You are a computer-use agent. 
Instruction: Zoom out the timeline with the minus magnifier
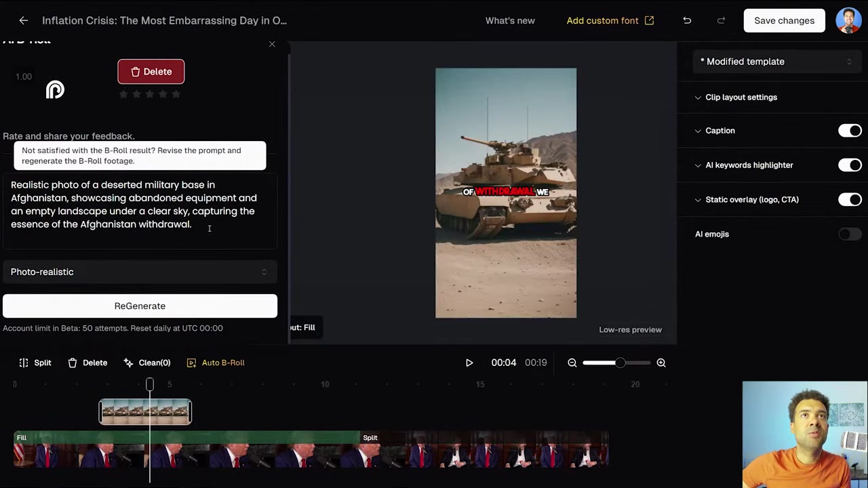click(572, 363)
